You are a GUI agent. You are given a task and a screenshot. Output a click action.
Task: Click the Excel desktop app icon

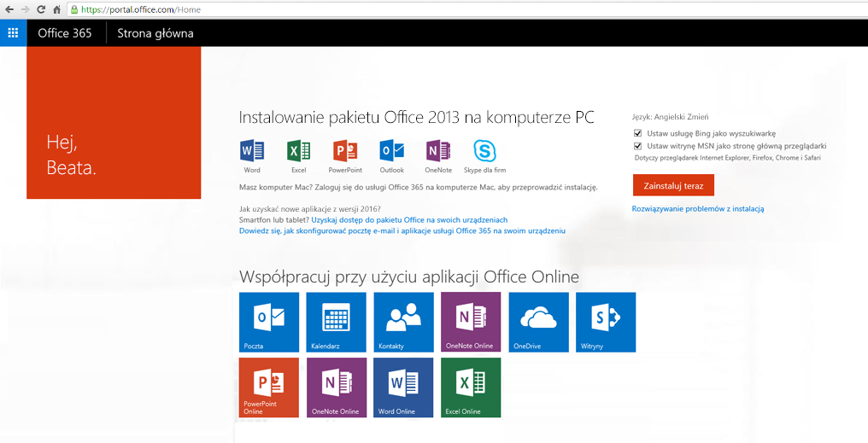pyautogui.click(x=298, y=151)
